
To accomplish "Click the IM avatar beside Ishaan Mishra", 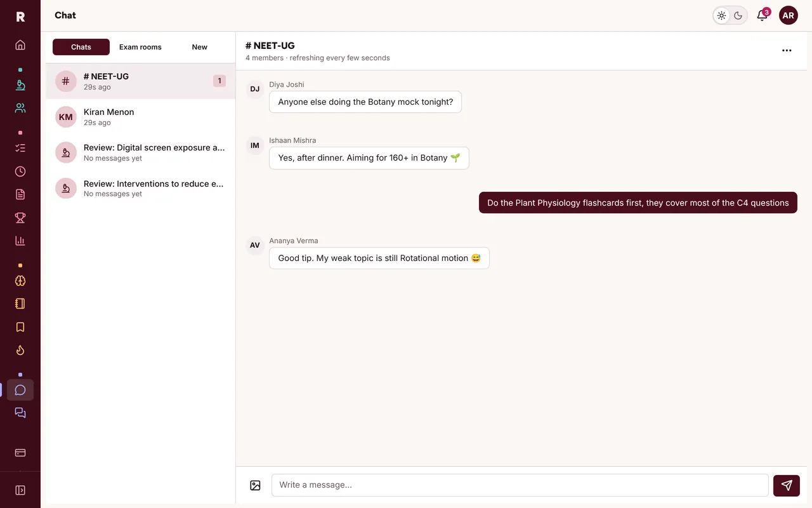I will 255,145.
